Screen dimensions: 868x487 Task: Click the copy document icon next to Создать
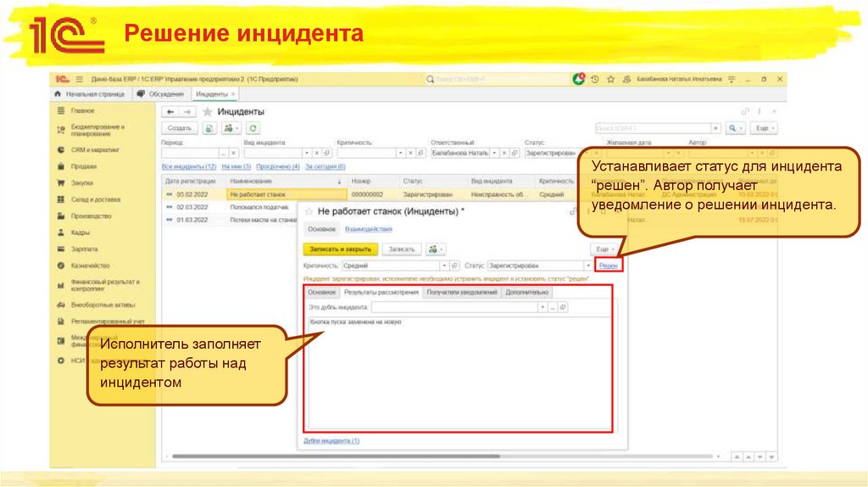(209, 128)
